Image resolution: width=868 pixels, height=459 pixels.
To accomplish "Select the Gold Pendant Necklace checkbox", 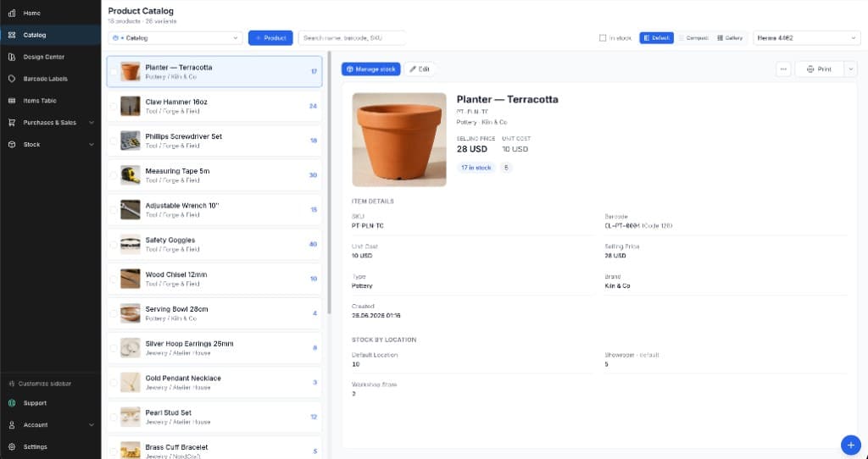I will (x=114, y=383).
